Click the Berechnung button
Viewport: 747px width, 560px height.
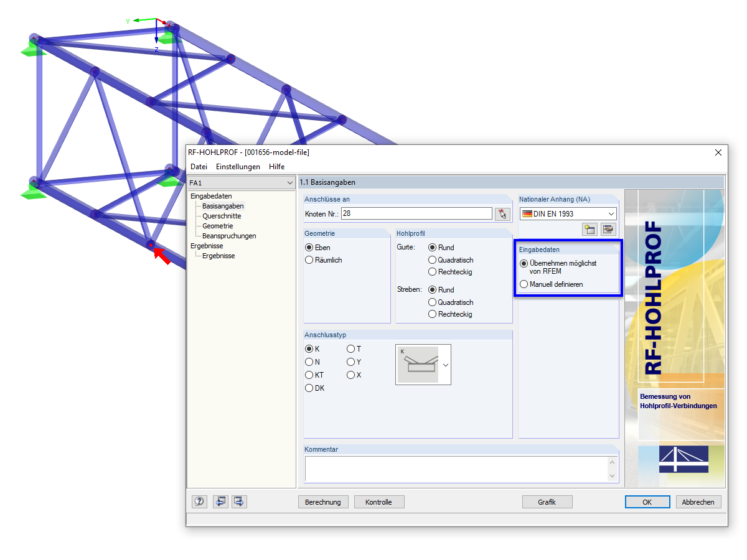323,502
